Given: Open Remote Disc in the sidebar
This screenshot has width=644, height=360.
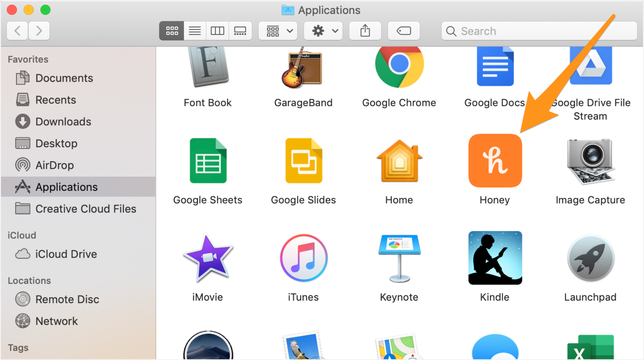Looking at the screenshot, I should click(78, 299).
